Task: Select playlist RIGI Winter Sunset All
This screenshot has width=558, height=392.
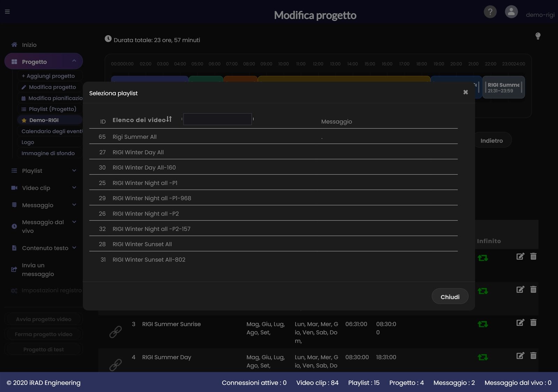Action: pos(273,244)
